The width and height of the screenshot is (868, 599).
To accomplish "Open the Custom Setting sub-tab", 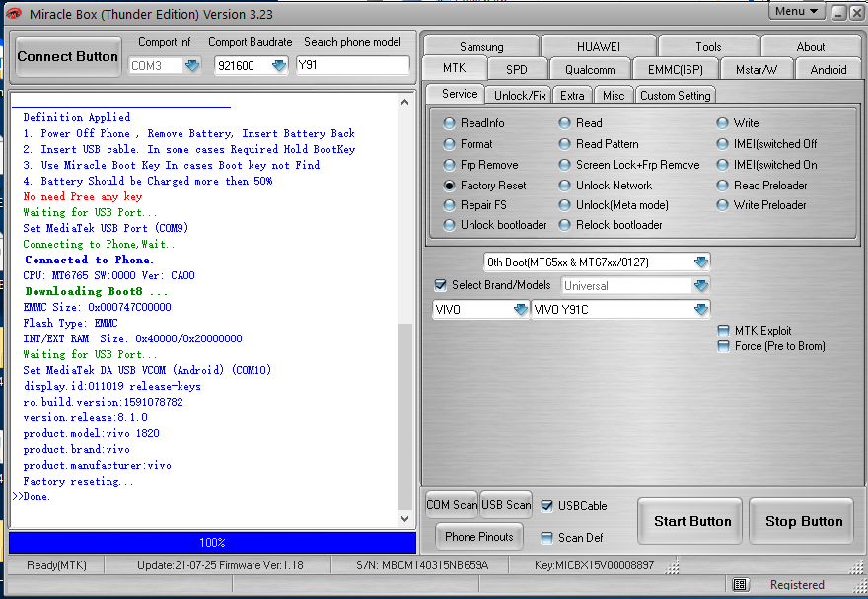I will [676, 95].
